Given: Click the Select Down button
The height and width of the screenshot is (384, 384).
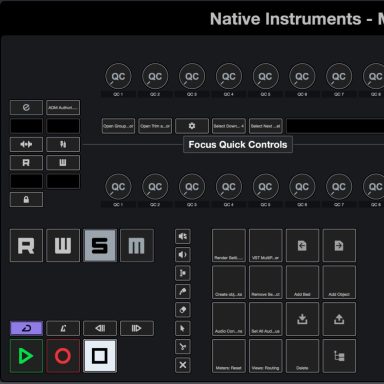Looking at the screenshot, I should pyautogui.click(x=229, y=126).
